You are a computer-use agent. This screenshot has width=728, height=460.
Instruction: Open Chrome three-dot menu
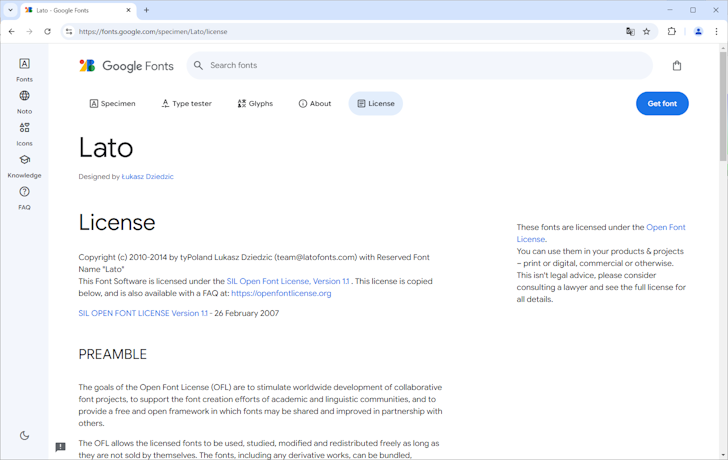click(716, 32)
